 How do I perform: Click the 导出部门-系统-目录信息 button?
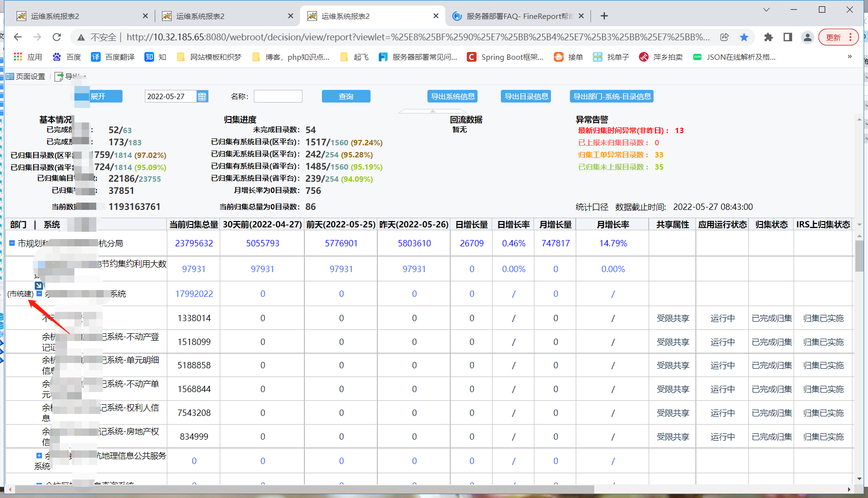click(x=612, y=96)
